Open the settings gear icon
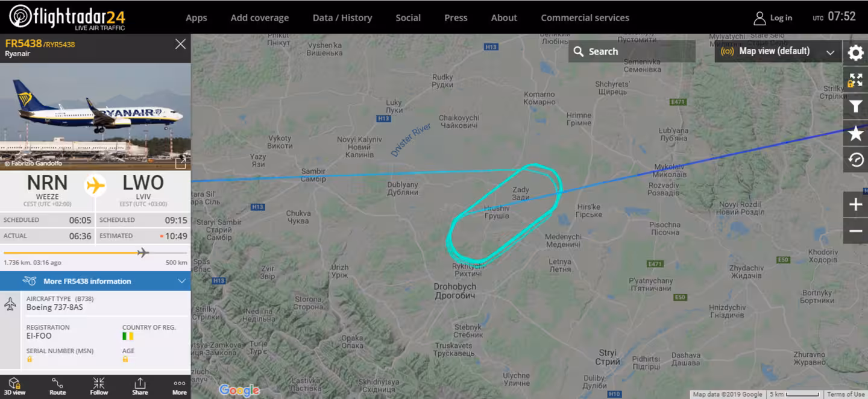 pyautogui.click(x=855, y=53)
